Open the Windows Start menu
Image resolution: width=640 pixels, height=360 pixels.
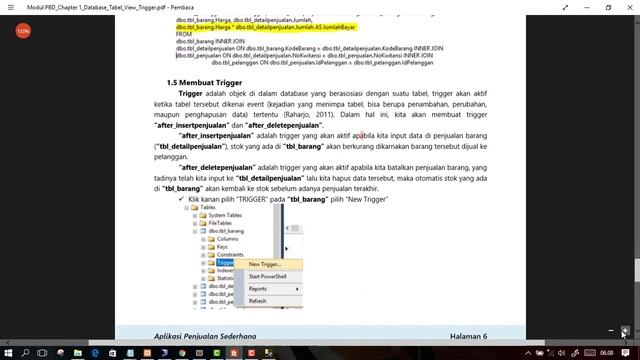8,353
